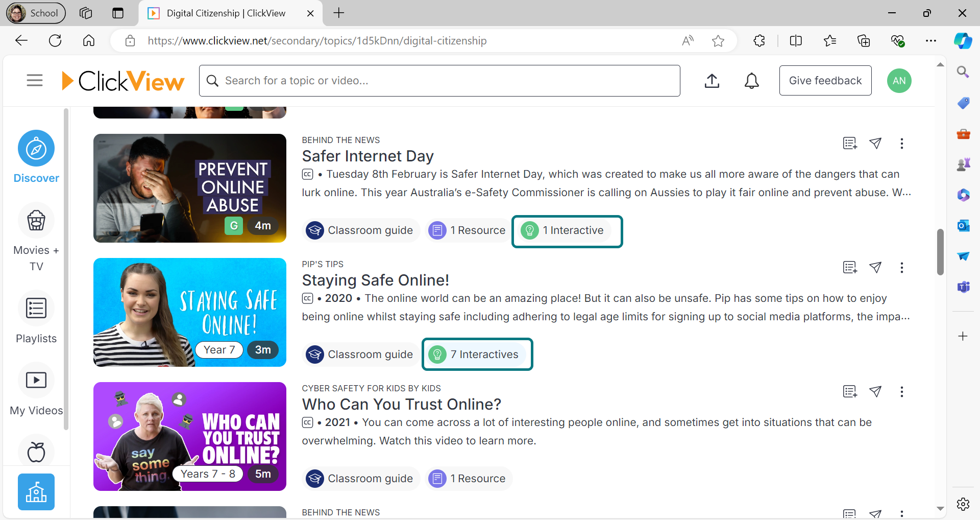
Task: Open Outlook in Edge sidebar
Action: click(x=963, y=225)
